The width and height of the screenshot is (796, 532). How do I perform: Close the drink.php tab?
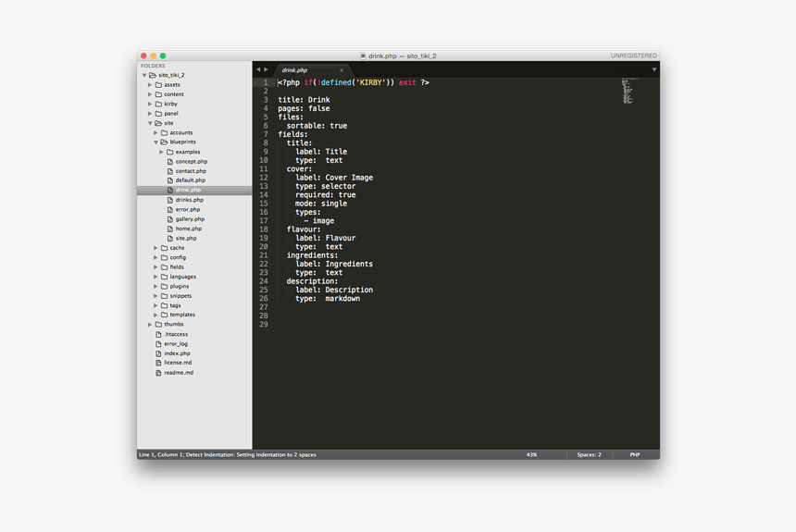click(x=342, y=70)
